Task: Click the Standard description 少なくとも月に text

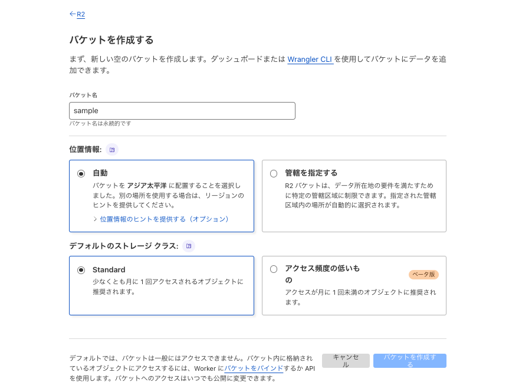Action: coord(168,286)
